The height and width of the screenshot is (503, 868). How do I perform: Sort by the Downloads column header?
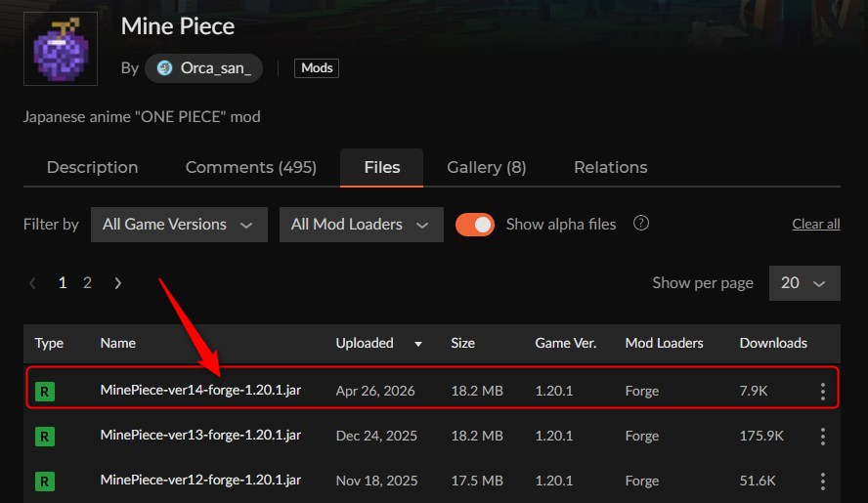click(773, 343)
